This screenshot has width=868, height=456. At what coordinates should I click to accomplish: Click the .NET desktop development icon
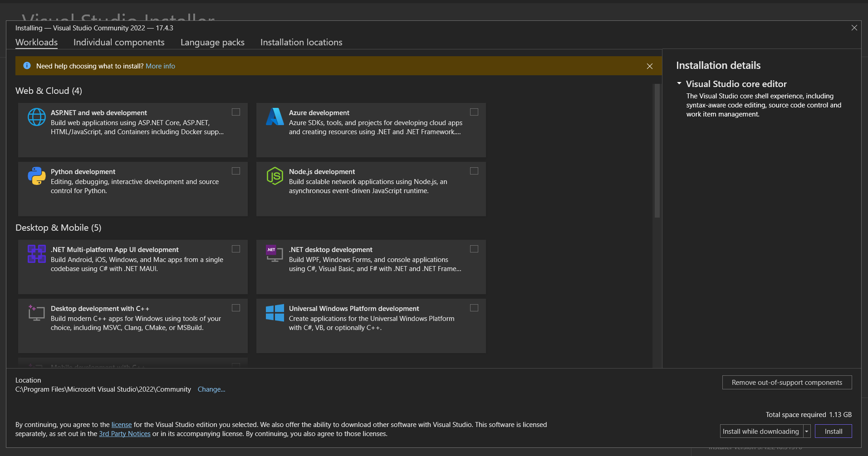click(275, 254)
